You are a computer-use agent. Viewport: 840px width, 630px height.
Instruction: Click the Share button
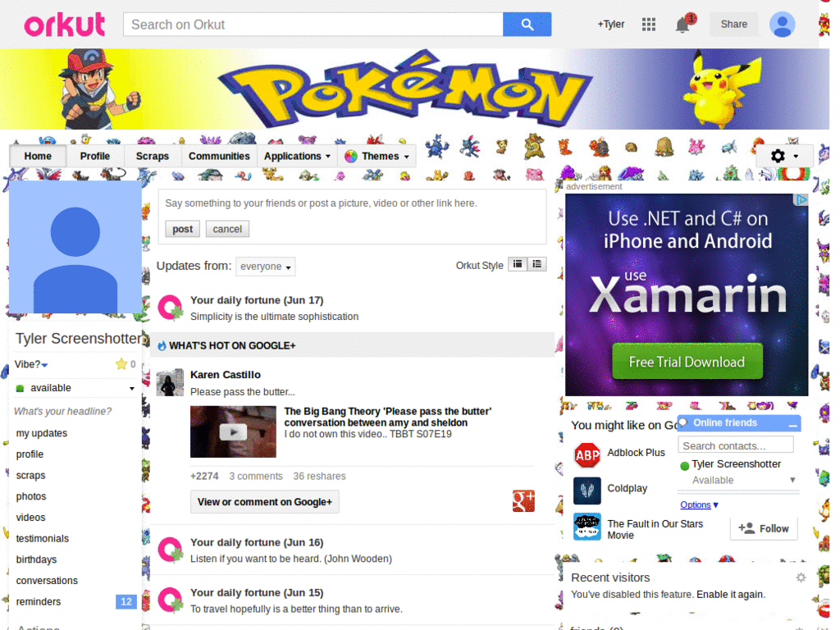tap(733, 24)
